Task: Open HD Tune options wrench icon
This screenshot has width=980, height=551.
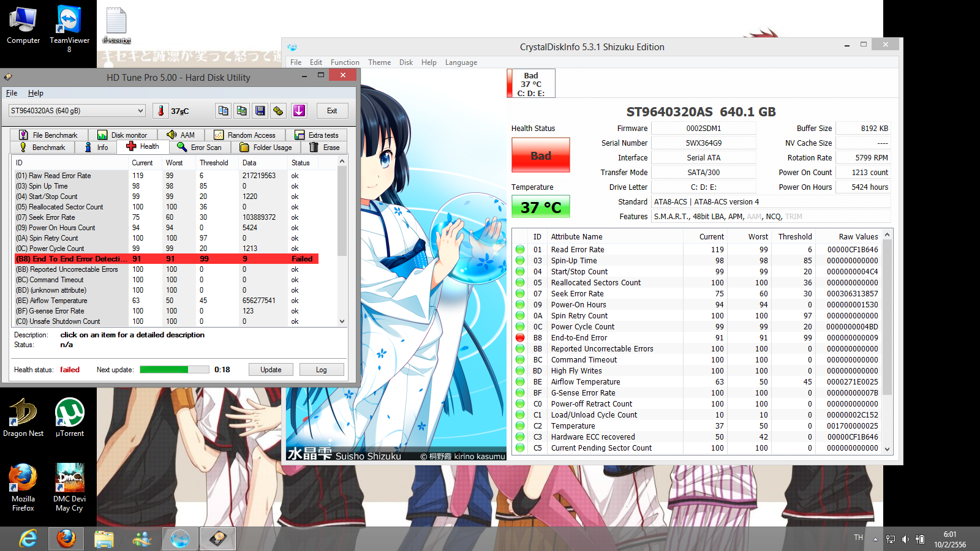Action: pyautogui.click(x=279, y=111)
